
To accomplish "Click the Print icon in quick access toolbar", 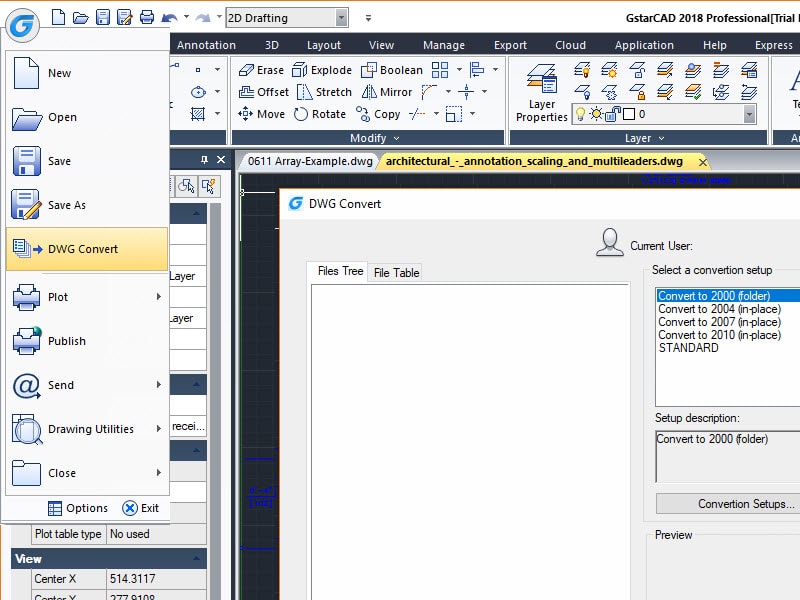I will tap(147, 17).
